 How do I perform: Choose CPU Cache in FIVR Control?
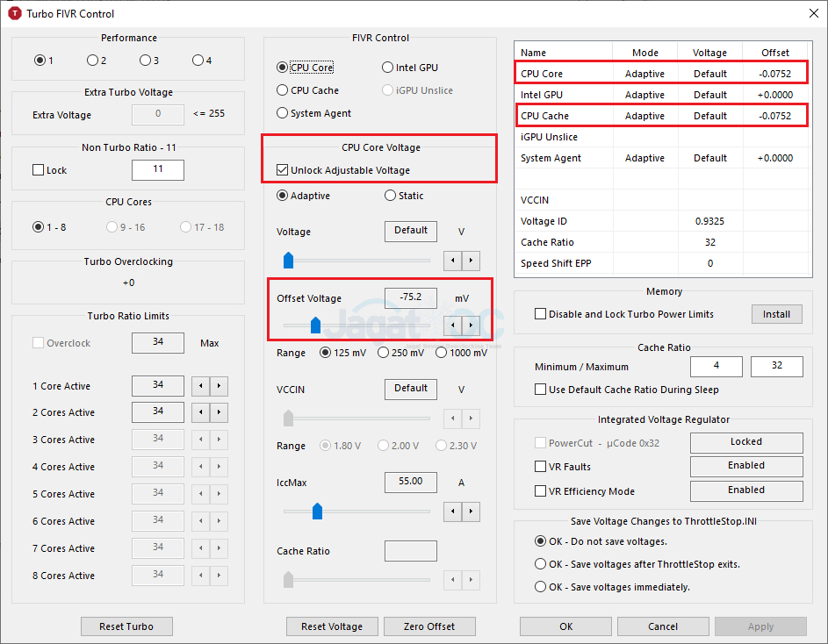(308, 90)
